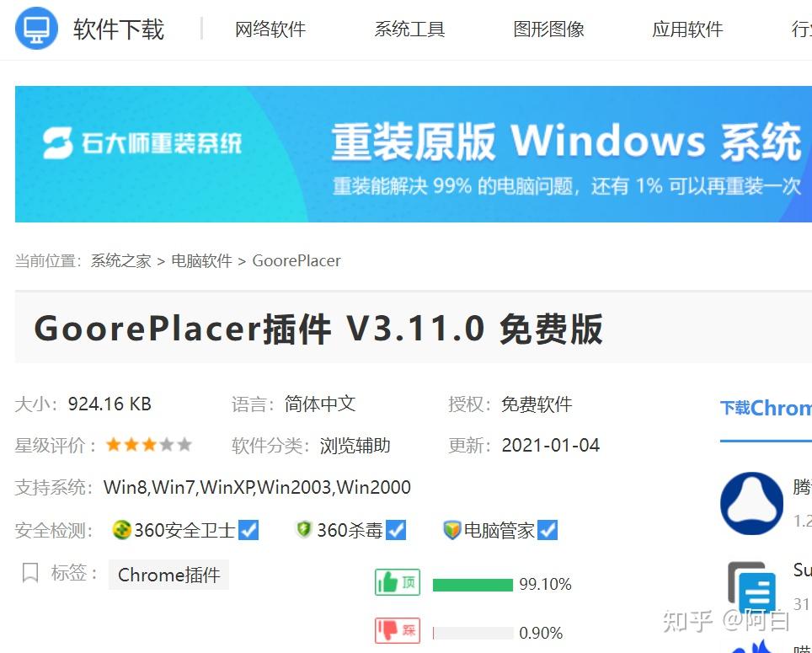
Task: Open the 应用软件 menu item
Action: point(687,29)
